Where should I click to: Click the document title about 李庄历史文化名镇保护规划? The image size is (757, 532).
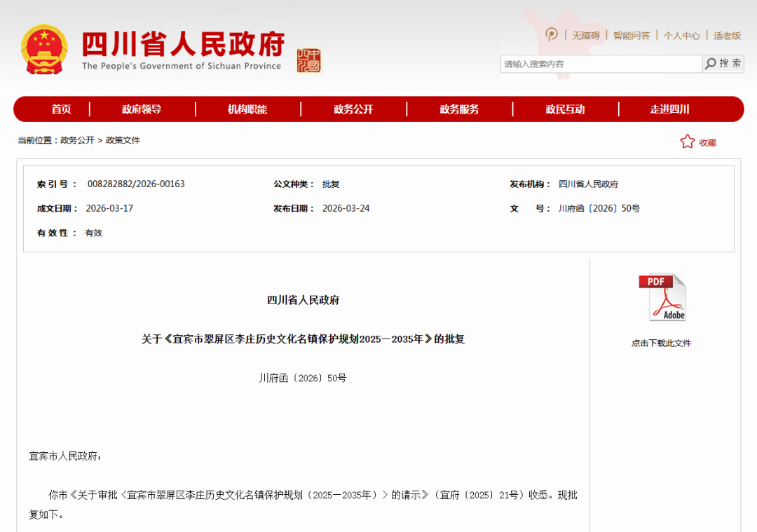(x=304, y=339)
